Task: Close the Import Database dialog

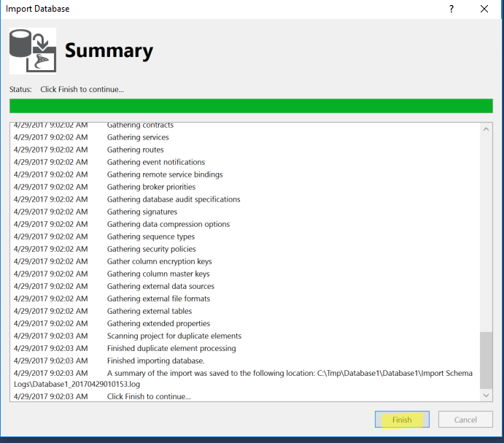Action: pos(484,9)
